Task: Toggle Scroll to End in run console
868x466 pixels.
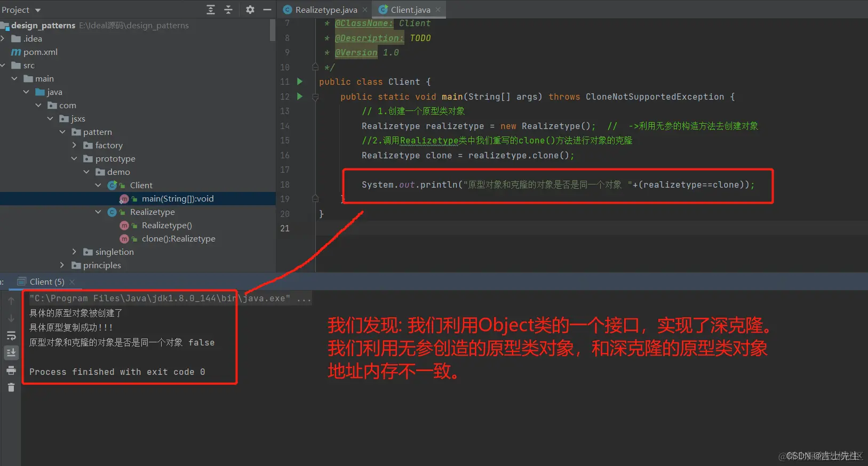Action: (11, 352)
